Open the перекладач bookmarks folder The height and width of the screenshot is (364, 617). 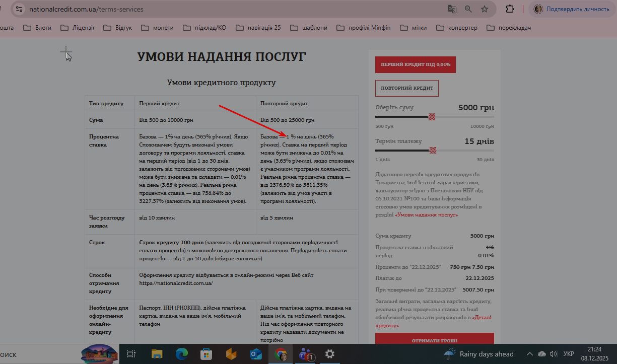508,28
